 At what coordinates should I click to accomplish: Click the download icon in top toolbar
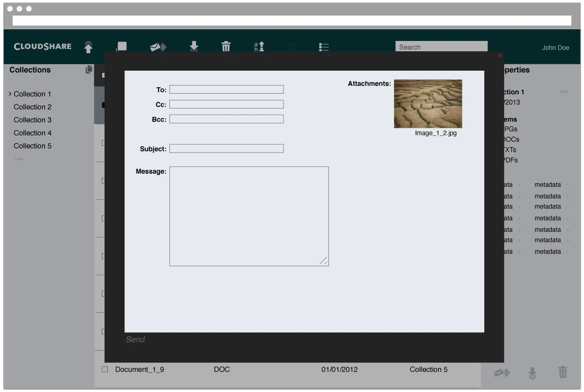(194, 46)
